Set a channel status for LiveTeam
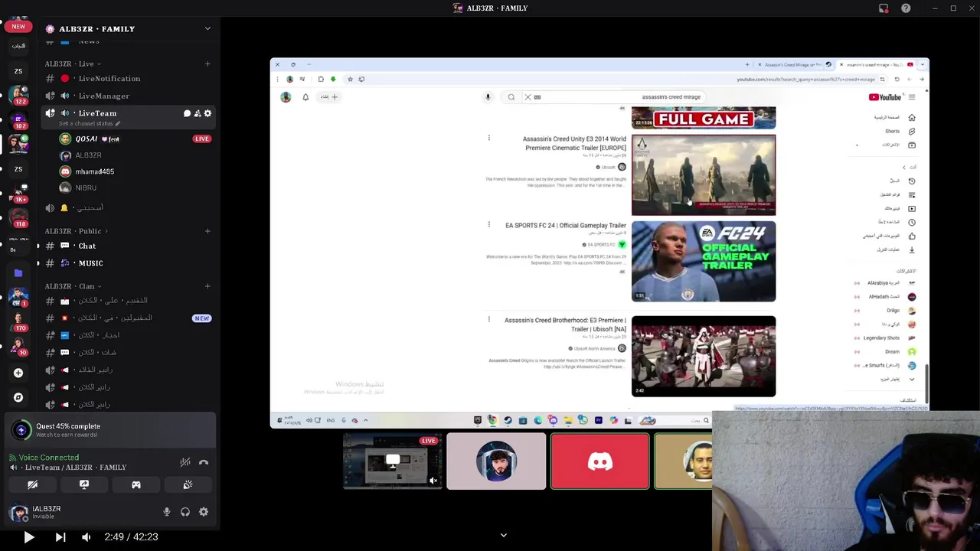Image resolution: width=980 pixels, height=551 pixels. (x=90, y=123)
